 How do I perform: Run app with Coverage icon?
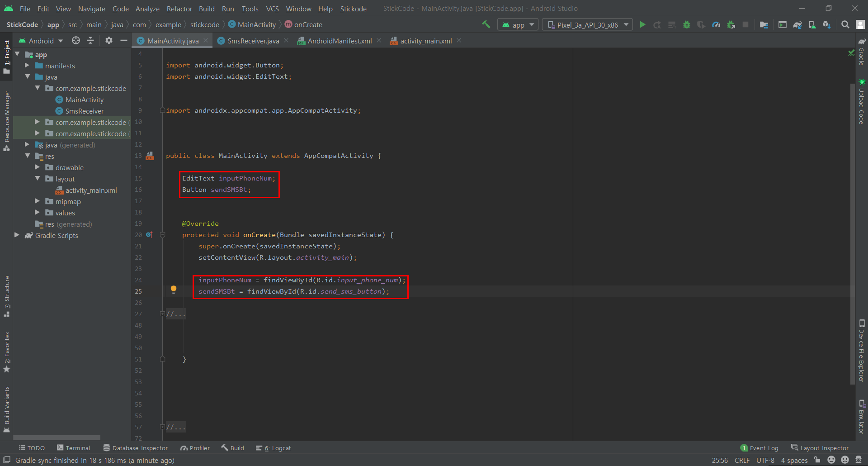pos(701,24)
